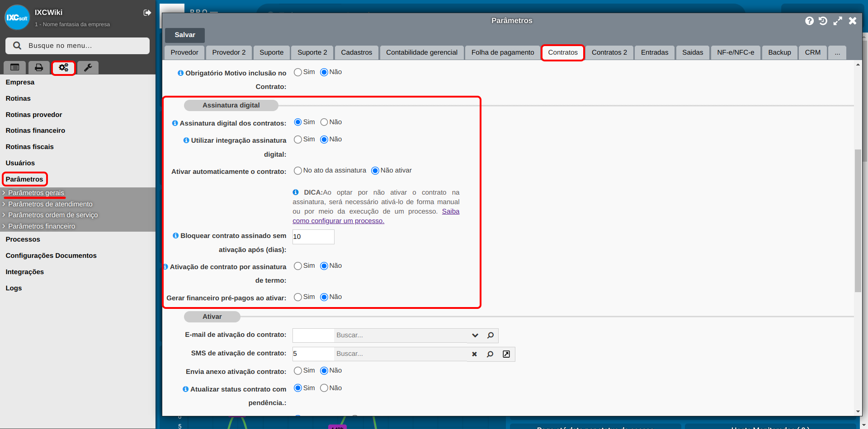Open the list view sidebar icon

tap(15, 67)
